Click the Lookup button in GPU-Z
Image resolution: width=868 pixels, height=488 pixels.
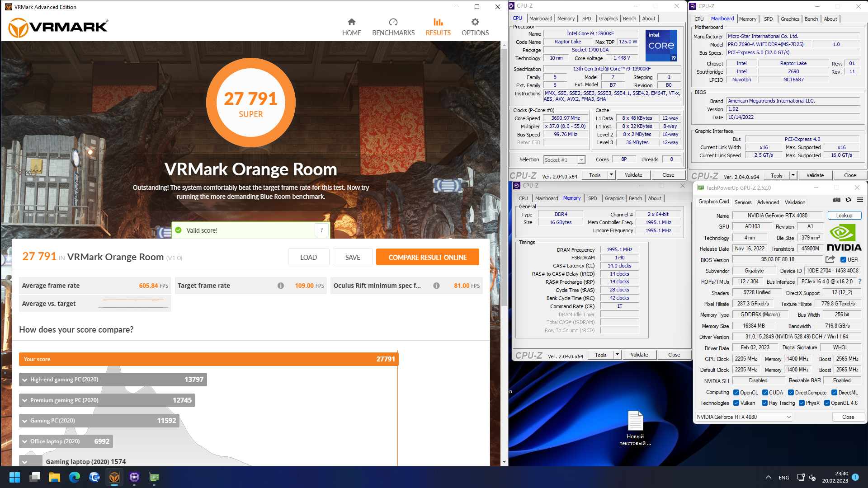(x=844, y=216)
